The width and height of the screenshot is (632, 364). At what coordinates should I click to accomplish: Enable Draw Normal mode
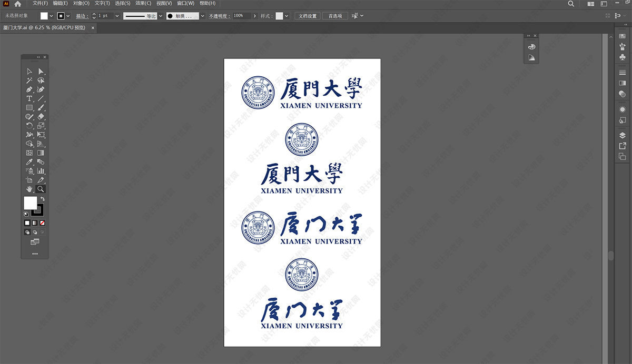click(x=27, y=231)
